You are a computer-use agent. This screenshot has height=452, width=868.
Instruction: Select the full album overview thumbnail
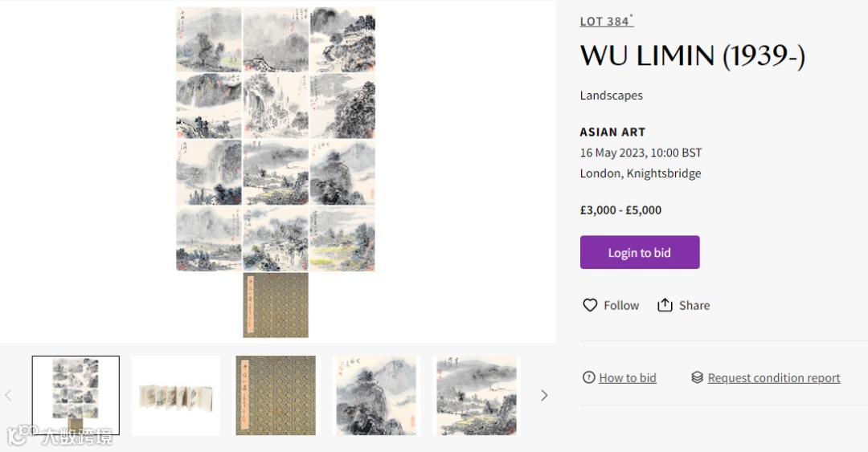[76, 395]
